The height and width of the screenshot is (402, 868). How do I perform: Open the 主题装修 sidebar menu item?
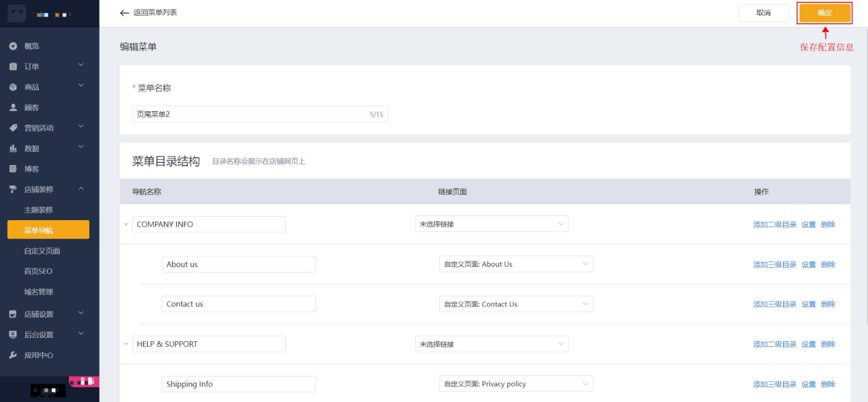click(38, 210)
